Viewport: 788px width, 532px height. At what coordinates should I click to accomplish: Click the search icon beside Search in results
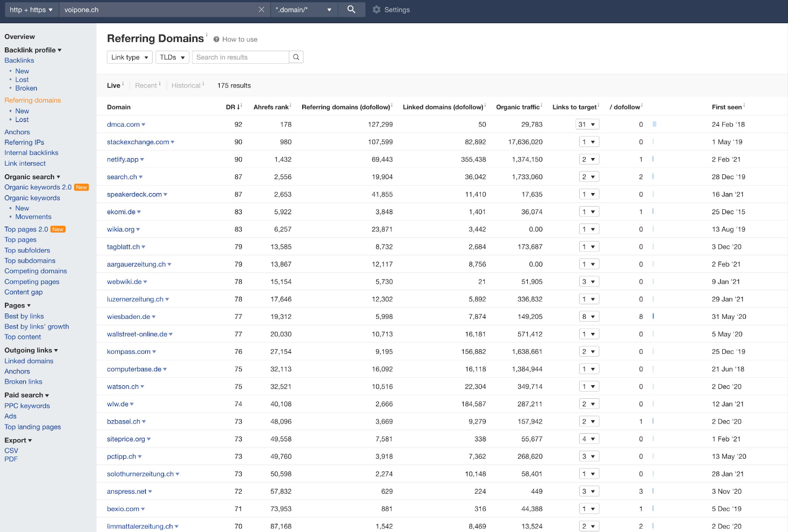coord(296,57)
